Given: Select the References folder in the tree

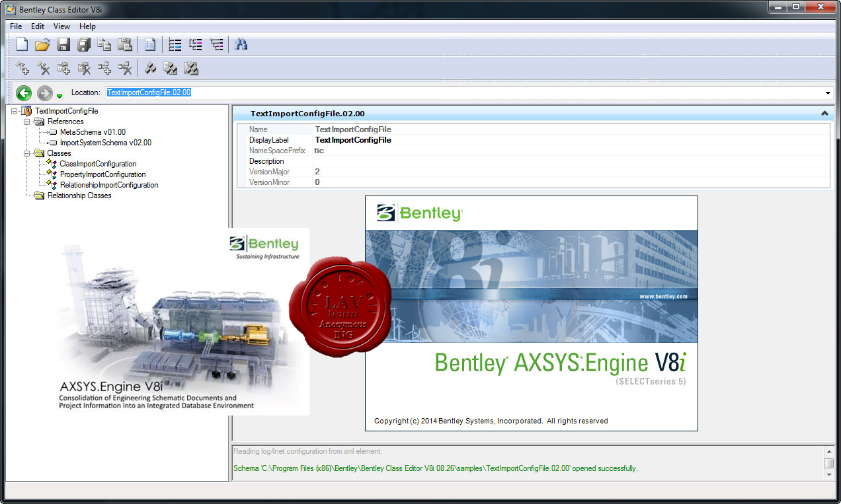Looking at the screenshot, I should click(x=65, y=122).
